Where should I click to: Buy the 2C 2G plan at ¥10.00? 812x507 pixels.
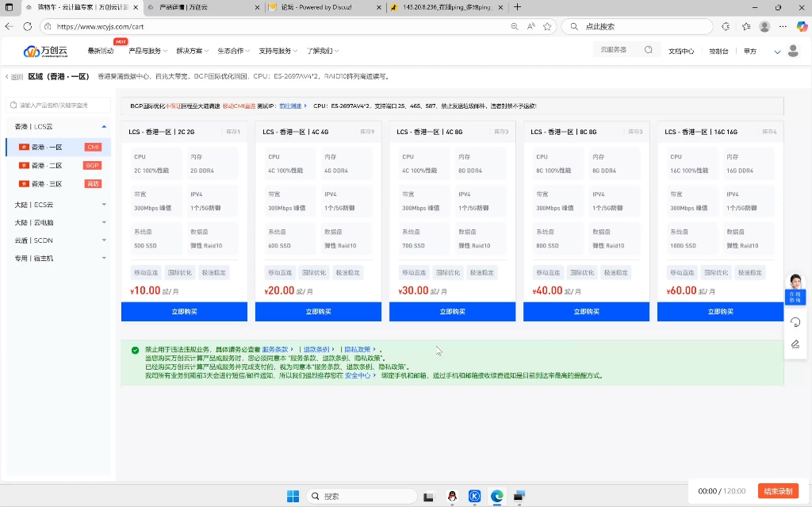[184, 312]
